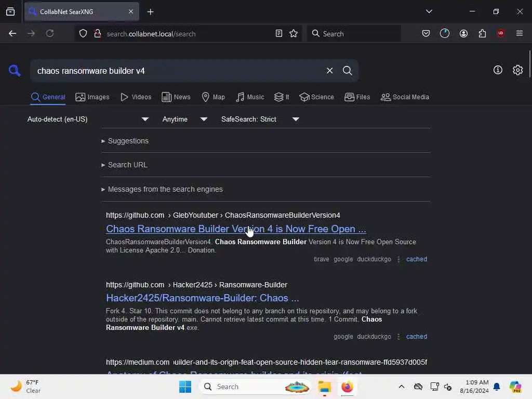Click the Firefox taskbar icon
The image size is (532, 399).
(347, 387)
